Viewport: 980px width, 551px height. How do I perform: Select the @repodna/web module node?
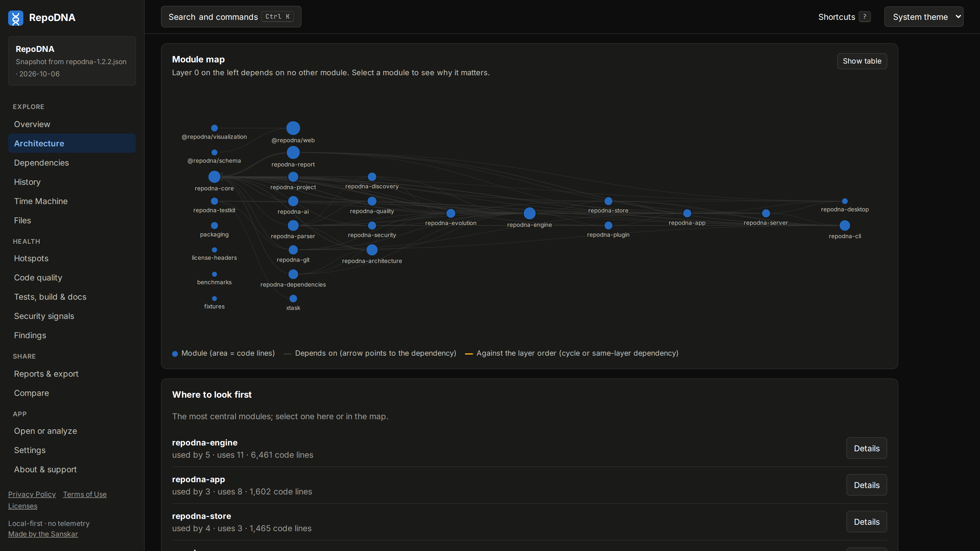pos(293,128)
